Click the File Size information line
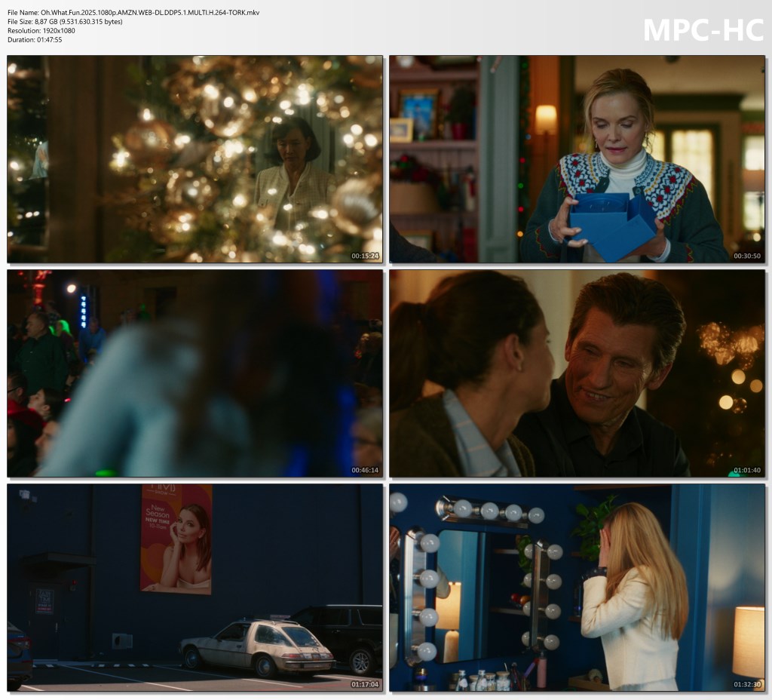Image resolution: width=772 pixels, height=700 pixels. click(x=65, y=21)
